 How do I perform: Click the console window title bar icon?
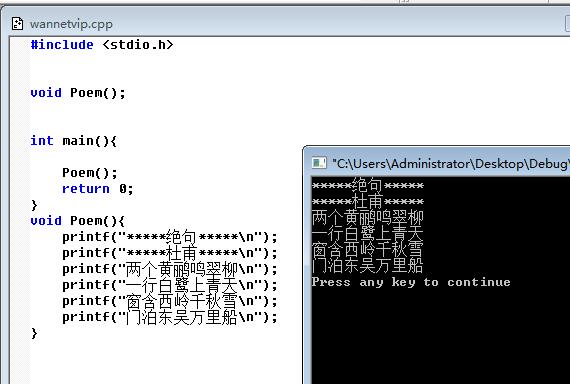[x=319, y=163]
